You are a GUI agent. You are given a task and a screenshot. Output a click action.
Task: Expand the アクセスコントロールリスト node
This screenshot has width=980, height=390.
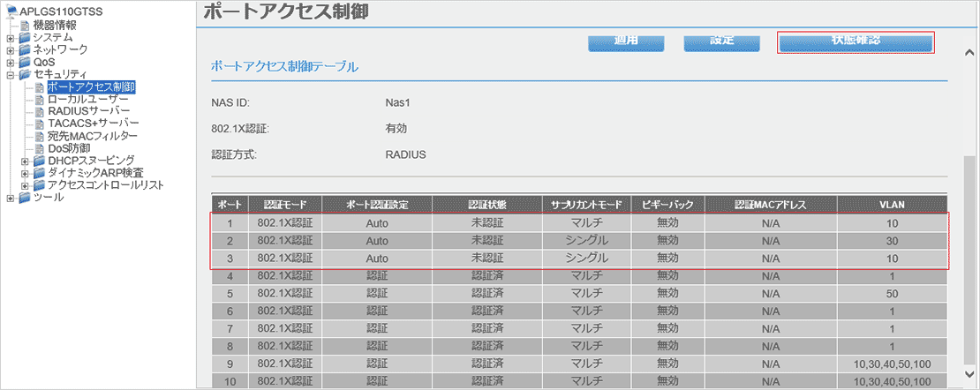[25, 186]
